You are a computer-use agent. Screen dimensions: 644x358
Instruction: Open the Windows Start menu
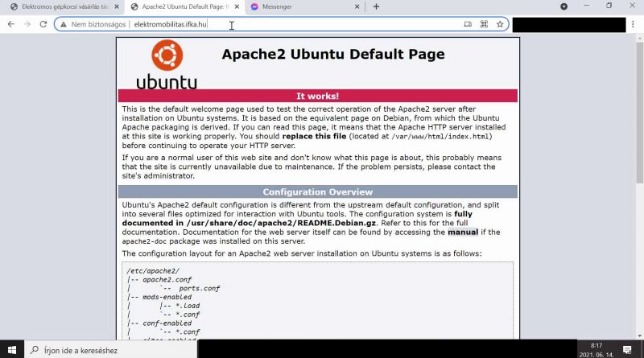(12, 350)
